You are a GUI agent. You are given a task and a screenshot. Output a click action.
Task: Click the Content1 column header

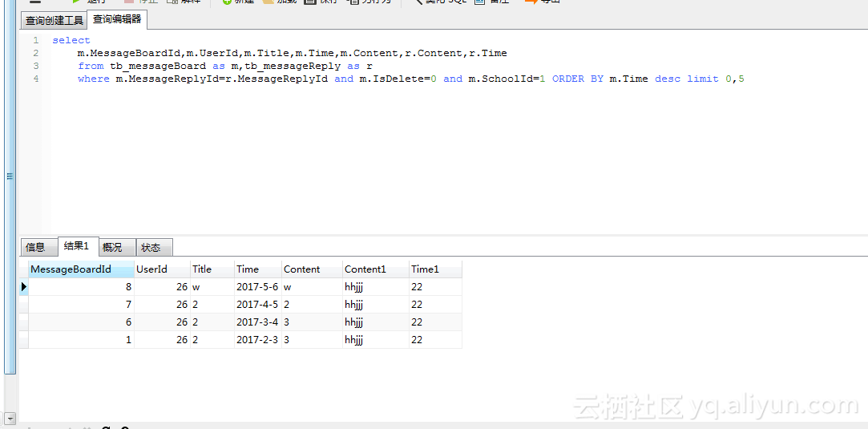[375, 269]
